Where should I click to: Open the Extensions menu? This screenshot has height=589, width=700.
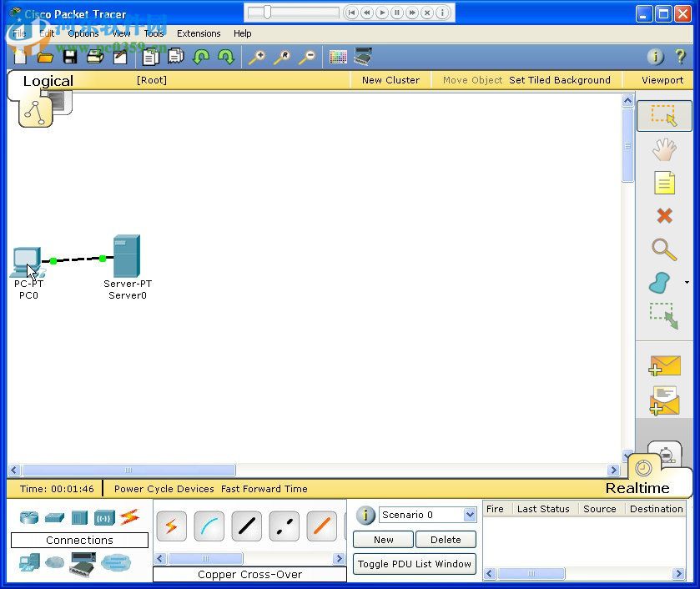tap(199, 33)
